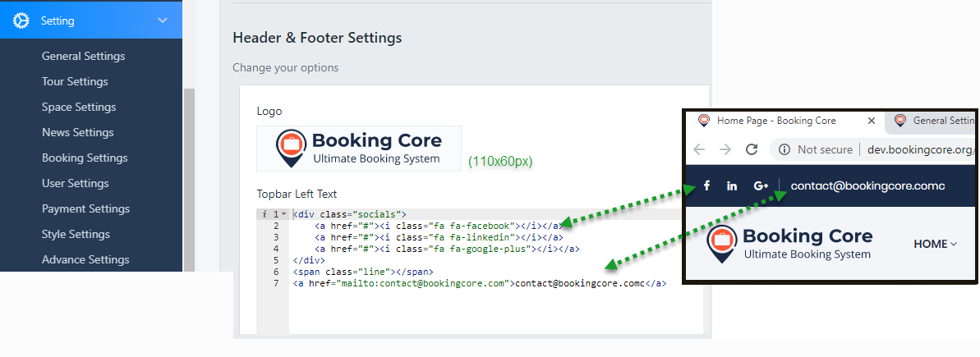Open General Settings in sidebar
Image resolution: width=980 pixels, height=357 pixels.
(x=83, y=57)
